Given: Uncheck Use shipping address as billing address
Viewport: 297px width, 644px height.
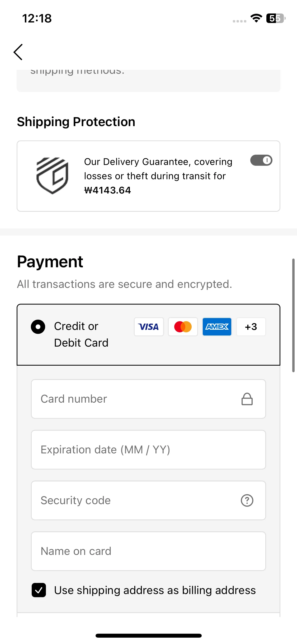Looking at the screenshot, I should [39, 590].
